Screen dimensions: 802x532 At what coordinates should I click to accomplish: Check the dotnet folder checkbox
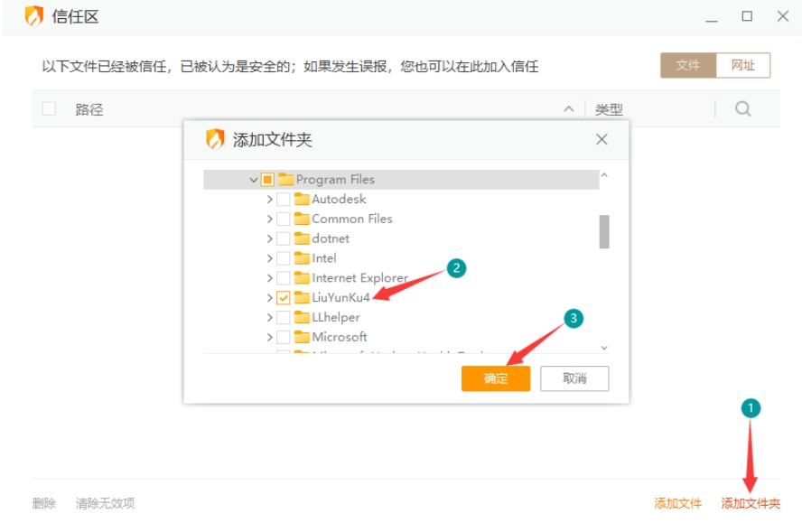[x=284, y=238]
